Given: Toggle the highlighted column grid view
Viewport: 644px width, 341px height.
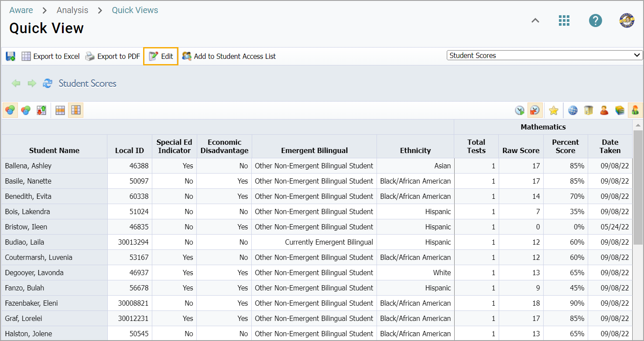Looking at the screenshot, I should [76, 111].
